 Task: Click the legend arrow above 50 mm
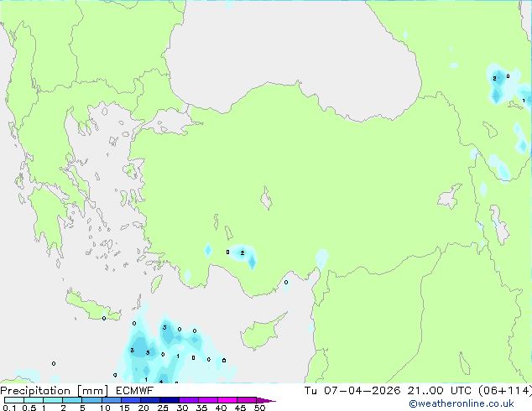266,400
